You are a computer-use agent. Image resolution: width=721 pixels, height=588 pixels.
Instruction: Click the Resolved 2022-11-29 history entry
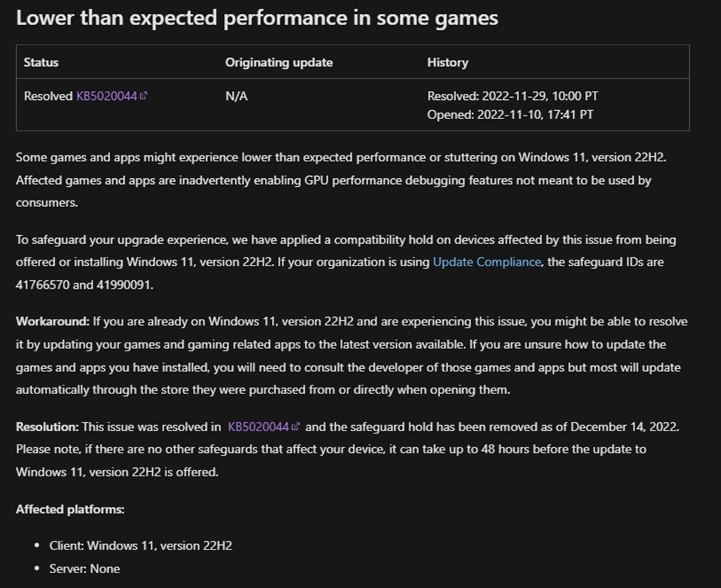click(x=512, y=96)
